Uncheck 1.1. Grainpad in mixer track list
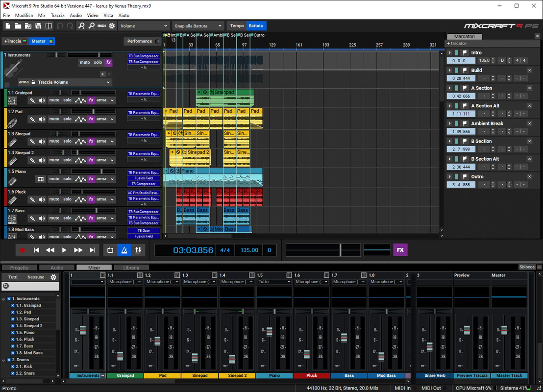Viewport: 543px width, 392px height. [x=12, y=305]
